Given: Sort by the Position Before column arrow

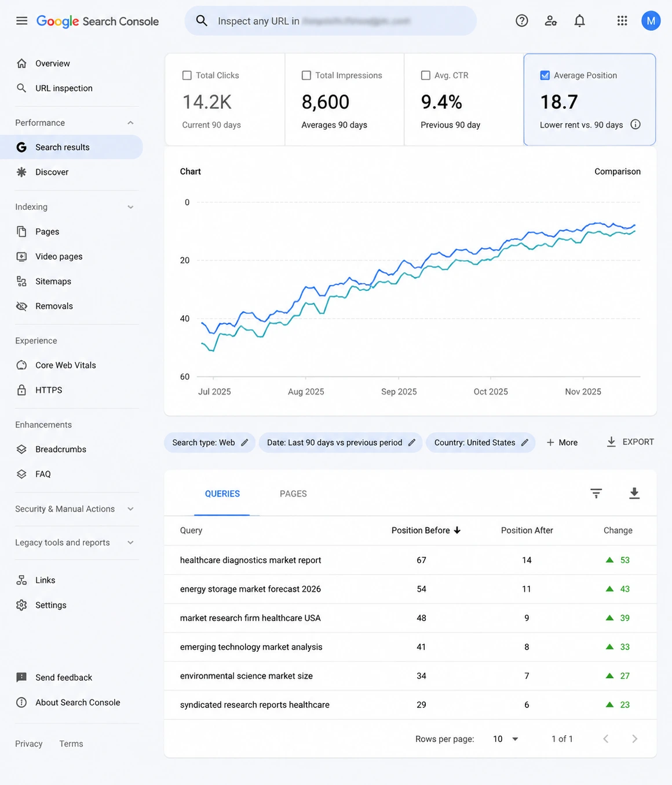Looking at the screenshot, I should click(x=457, y=530).
